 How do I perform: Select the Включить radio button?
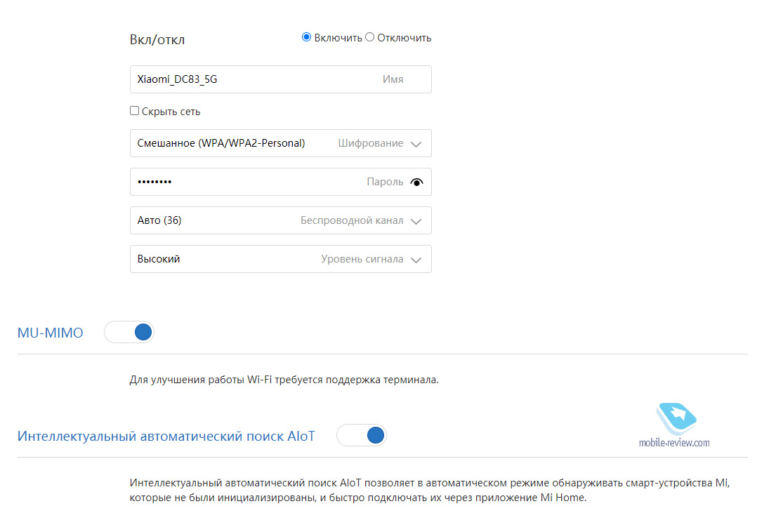click(x=306, y=37)
